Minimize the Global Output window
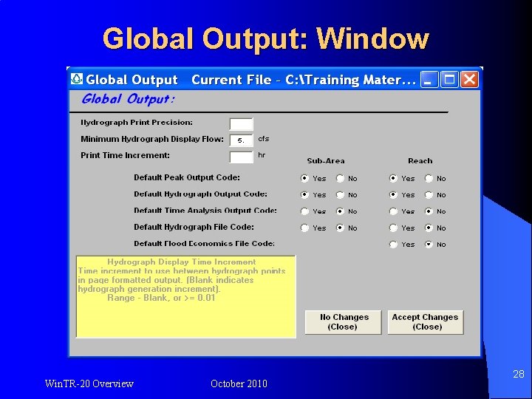The image size is (532, 399). pyautogui.click(x=429, y=80)
